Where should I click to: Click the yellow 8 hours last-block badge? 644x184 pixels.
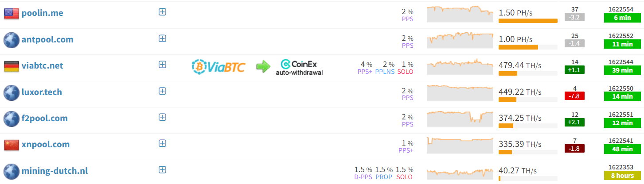tap(623, 176)
